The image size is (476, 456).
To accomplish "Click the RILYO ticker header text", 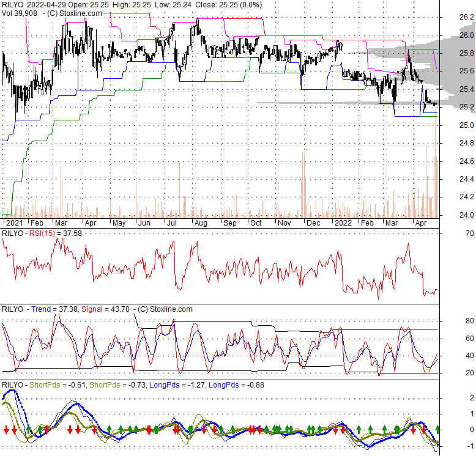I will (12, 5).
